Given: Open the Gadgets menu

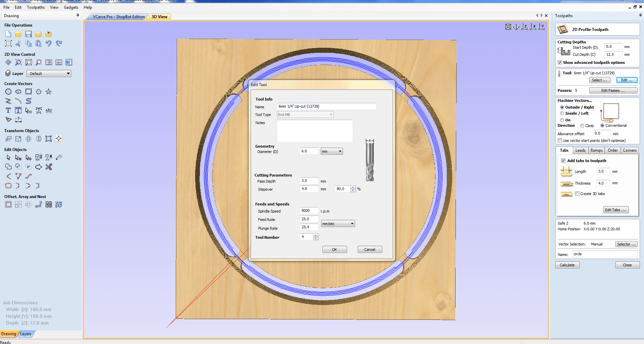Looking at the screenshot, I should (71, 7).
